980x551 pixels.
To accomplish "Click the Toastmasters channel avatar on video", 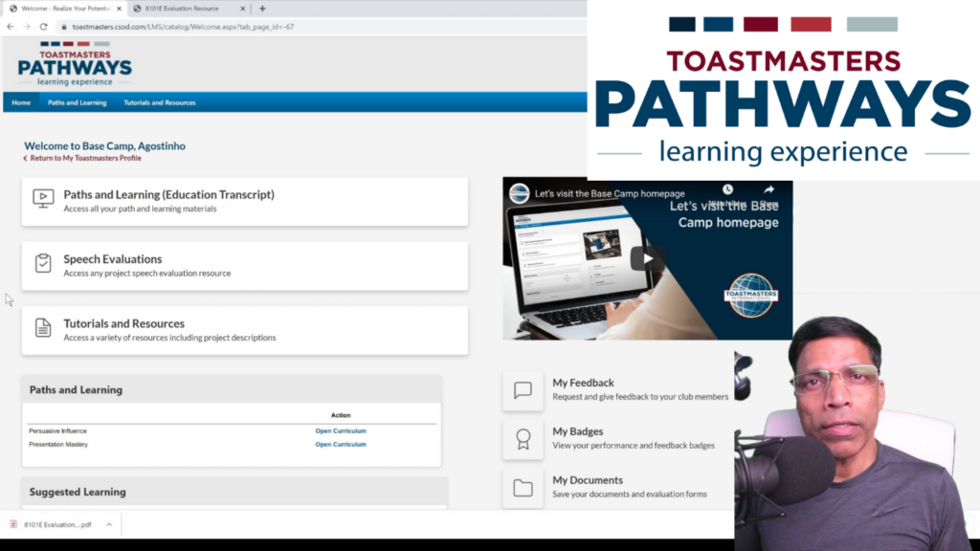I will coord(520,193).
